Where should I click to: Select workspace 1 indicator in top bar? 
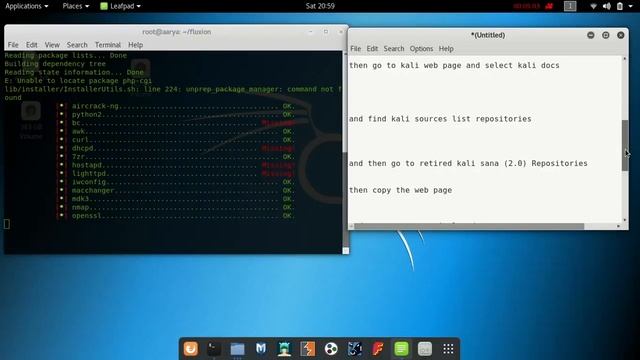[x=570, y=6]
